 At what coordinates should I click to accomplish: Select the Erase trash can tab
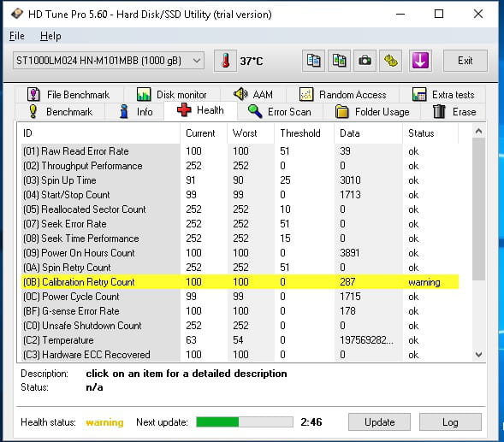pos(454,112)
